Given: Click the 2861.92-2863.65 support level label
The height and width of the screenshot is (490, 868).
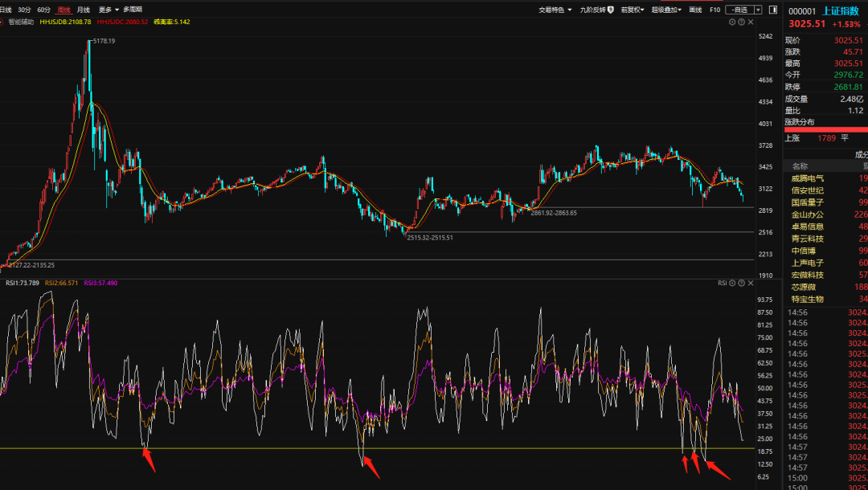Looking at the screenshot, I should 554,213.
